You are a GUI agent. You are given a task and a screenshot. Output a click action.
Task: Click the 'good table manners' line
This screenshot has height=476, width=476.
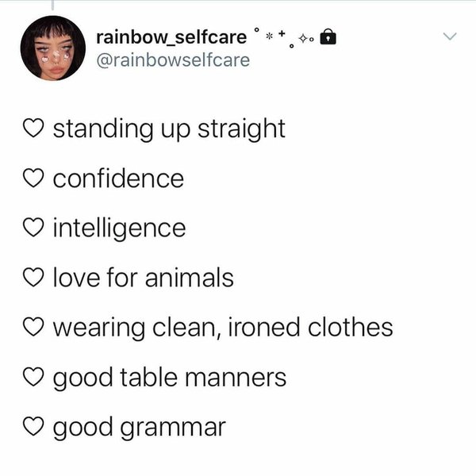point(170,377)
